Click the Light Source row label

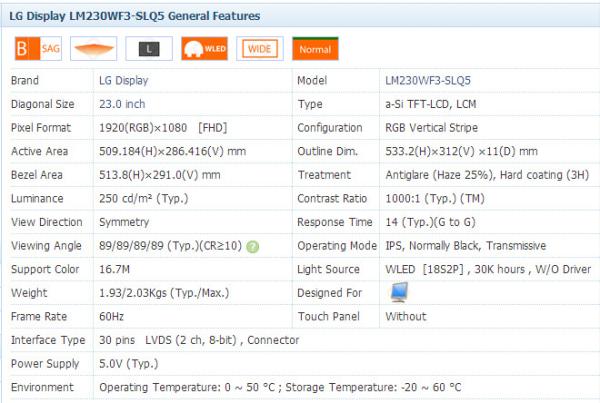[x=328, y=269]
